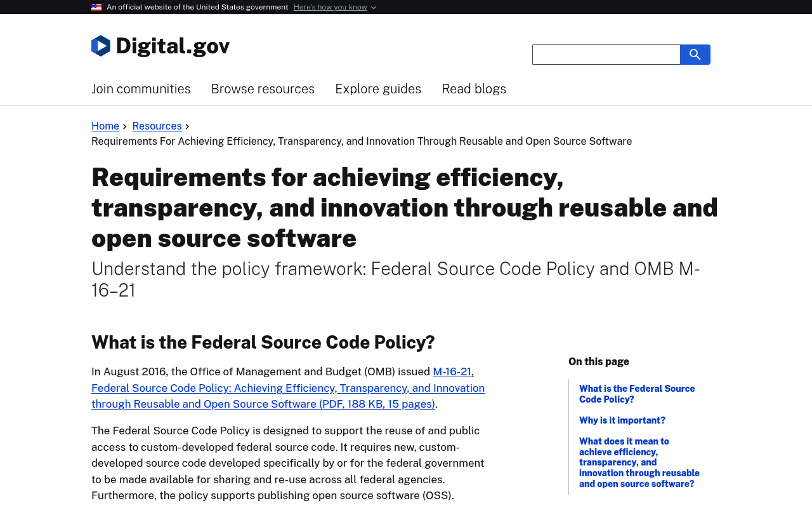Click the US flag icon in banner
812x508 pixels.
tap(96, 7)
